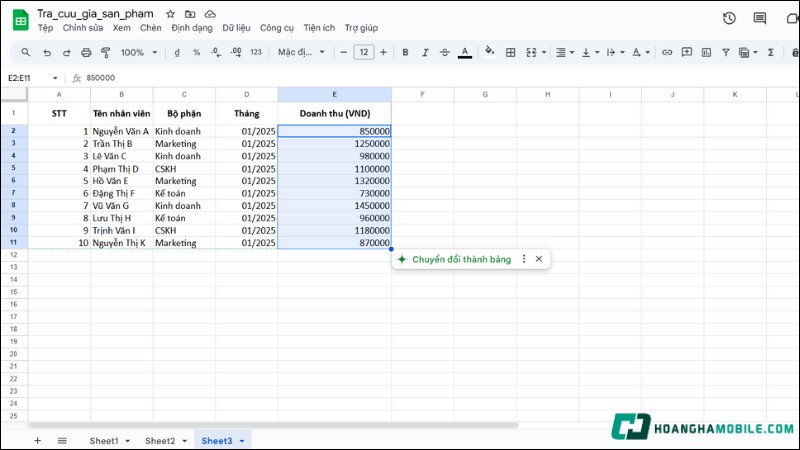Undo the last action

click(47, 52)
